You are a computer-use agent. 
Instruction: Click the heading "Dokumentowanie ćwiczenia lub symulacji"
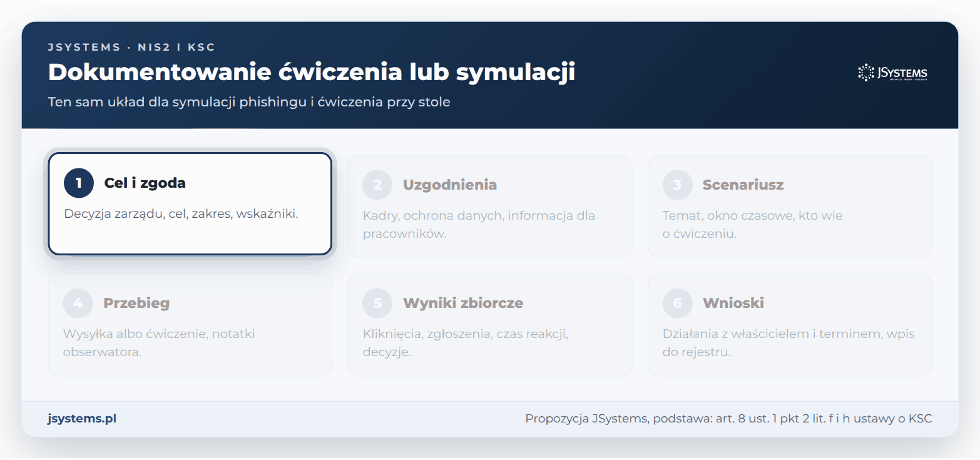[x=312, y=72]
